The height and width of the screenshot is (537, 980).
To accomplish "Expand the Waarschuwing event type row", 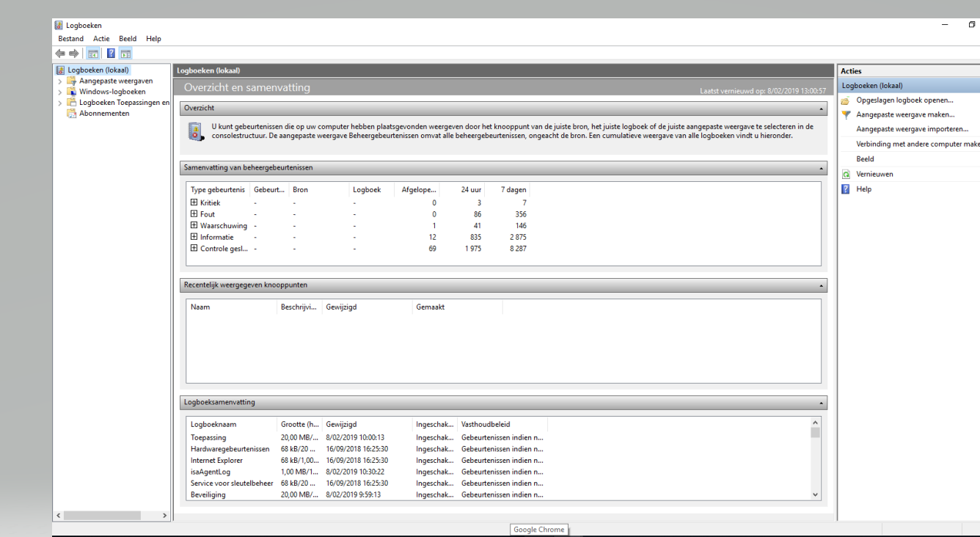I will [194, 226].
